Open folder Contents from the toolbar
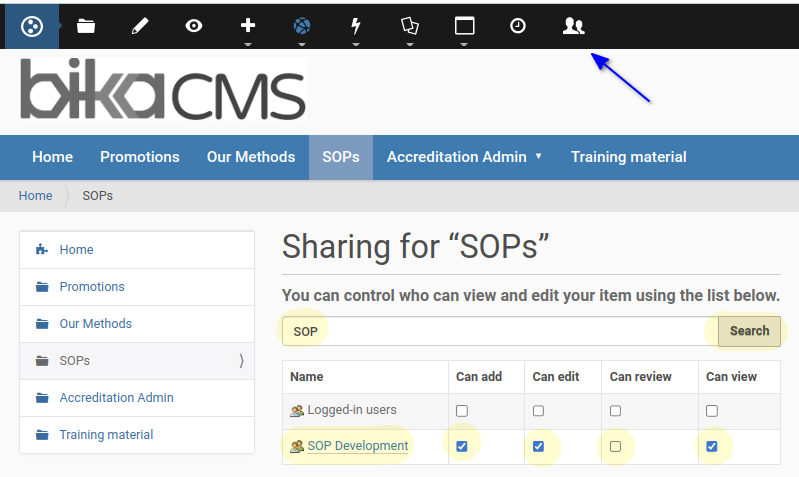Viewport: 799px width, 477px height. pyautogui.click(x=86, y=26)
